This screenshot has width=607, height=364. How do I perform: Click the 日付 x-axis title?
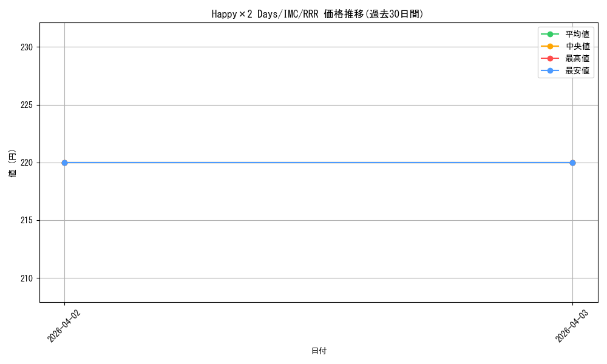(319, 351)
